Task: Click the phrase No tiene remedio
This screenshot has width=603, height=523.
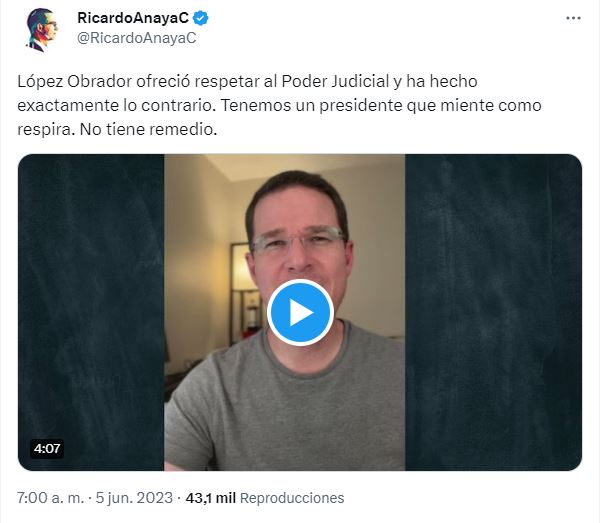Action: click(148, 130)
